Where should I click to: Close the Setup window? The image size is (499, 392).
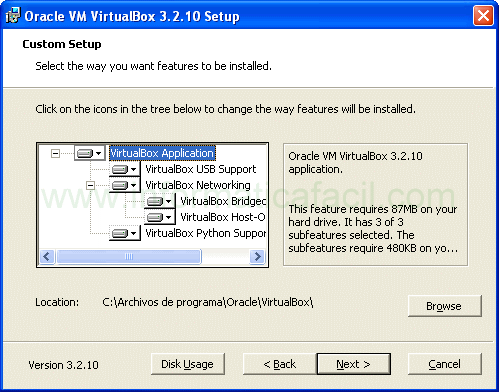[483, 16]
